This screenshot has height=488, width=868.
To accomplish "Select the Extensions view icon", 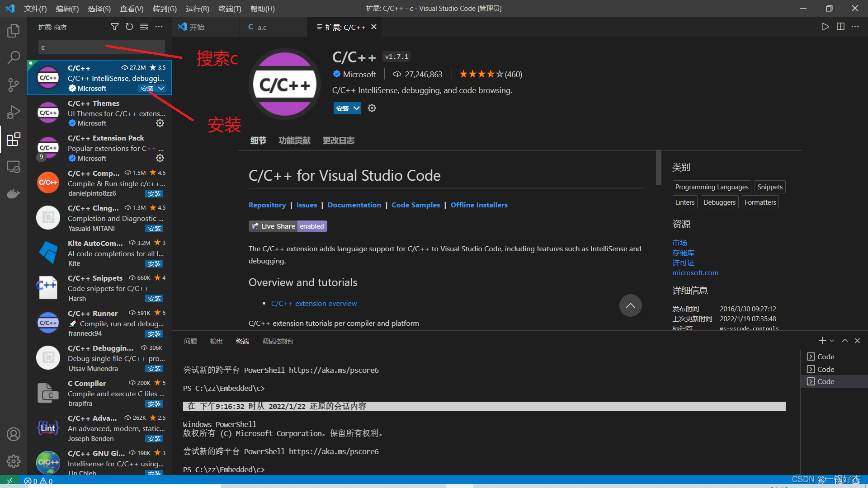I will pyautogui.click(x=14, y=140).
